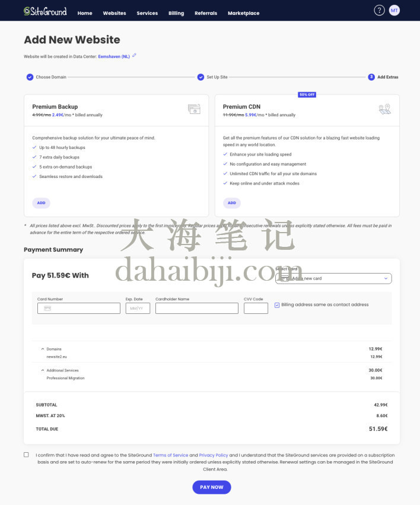Focus the CVV Code field
The height and width of the screenshot is (505, 420).
coord(256,308)
